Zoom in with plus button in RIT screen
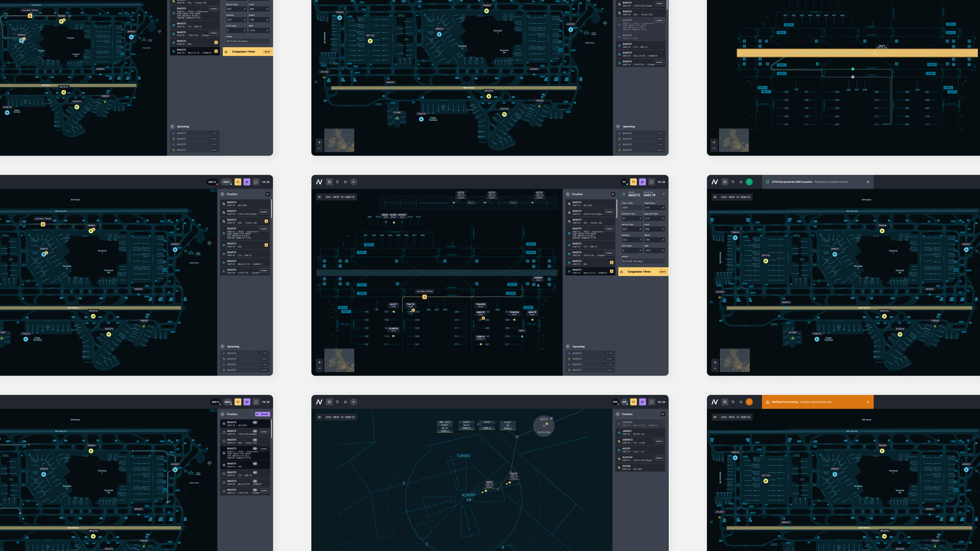The width and height of the screenshot is (980, 551). 319,362
